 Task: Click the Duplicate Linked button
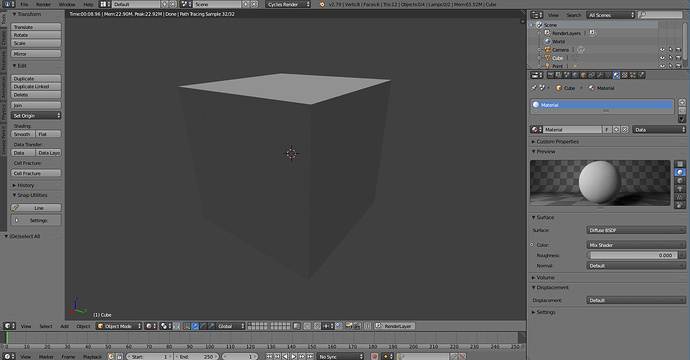tap(36, 87)
